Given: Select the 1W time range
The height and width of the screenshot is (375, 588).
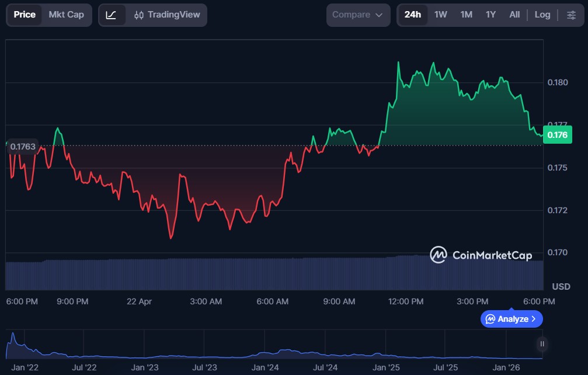Looking at the screenshot, I should [441, 15].
